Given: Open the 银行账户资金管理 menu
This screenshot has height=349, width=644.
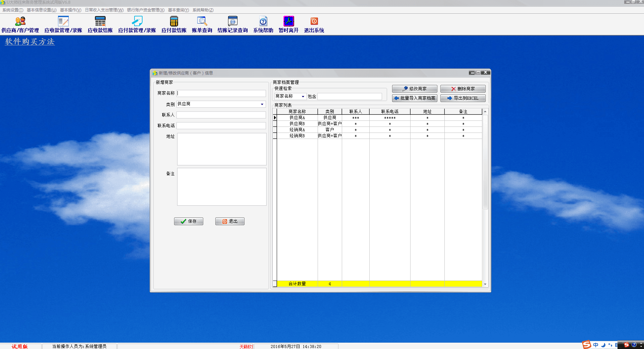Looking at the screenshot, I should point(146,10).
